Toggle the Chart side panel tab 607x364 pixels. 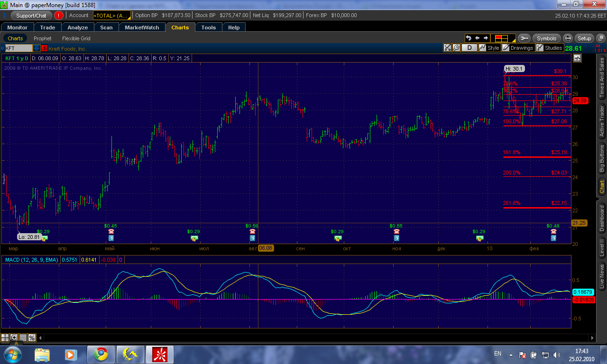pos(602,186)
